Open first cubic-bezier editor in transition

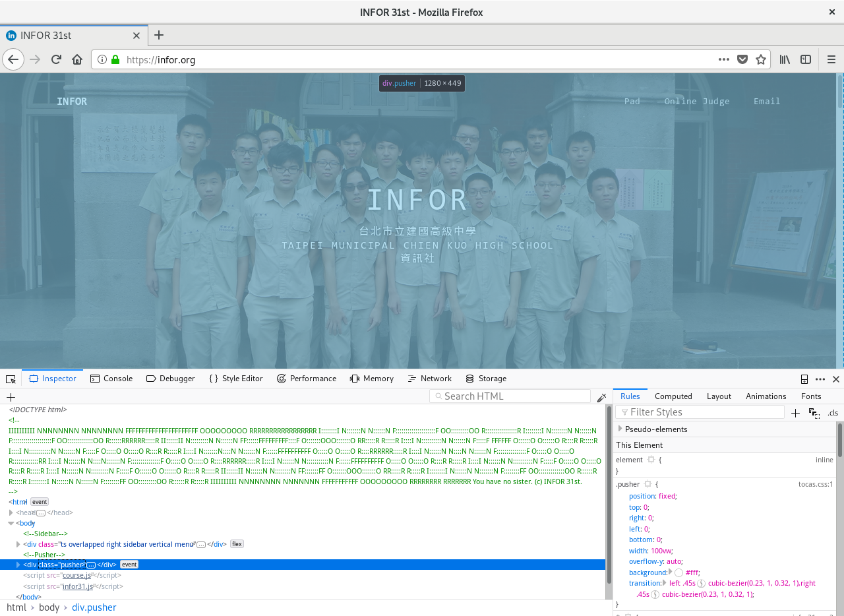[x=702, y=584]
